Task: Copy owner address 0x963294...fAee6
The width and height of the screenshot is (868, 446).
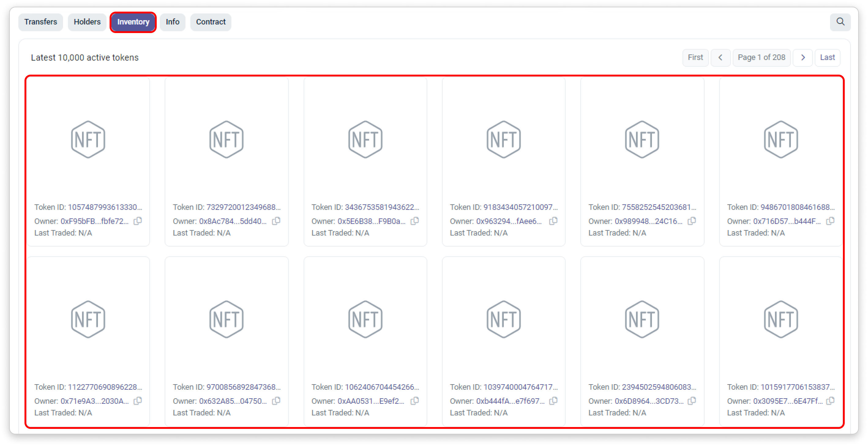Action: click(553, 221)
